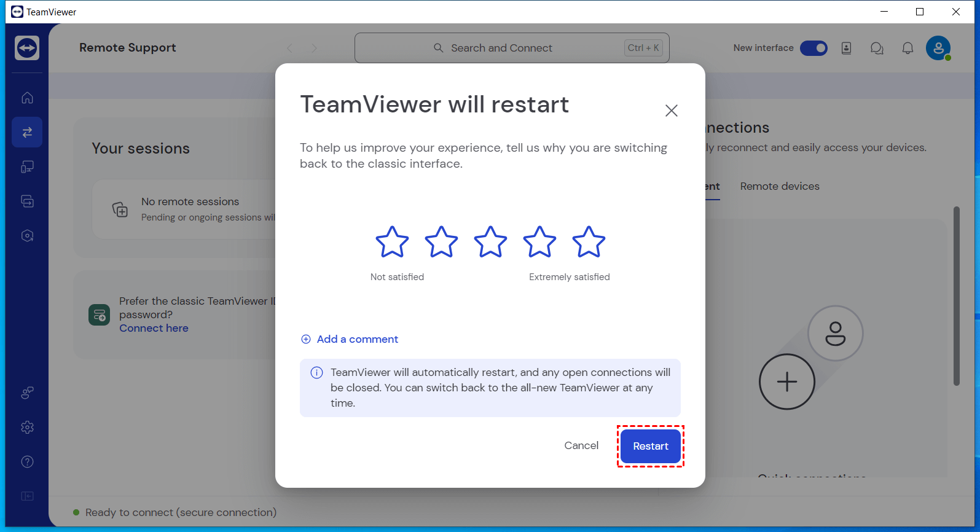Open the Help question mark icon
The width and height of the screenshot is (980, 532).
27,461
